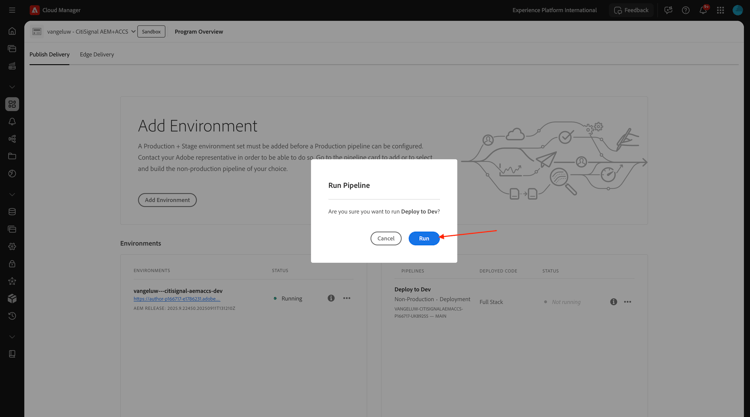This screenshot has width=750, height=417.
Task: Open the star icon in left sidebar
Action: 12,281
